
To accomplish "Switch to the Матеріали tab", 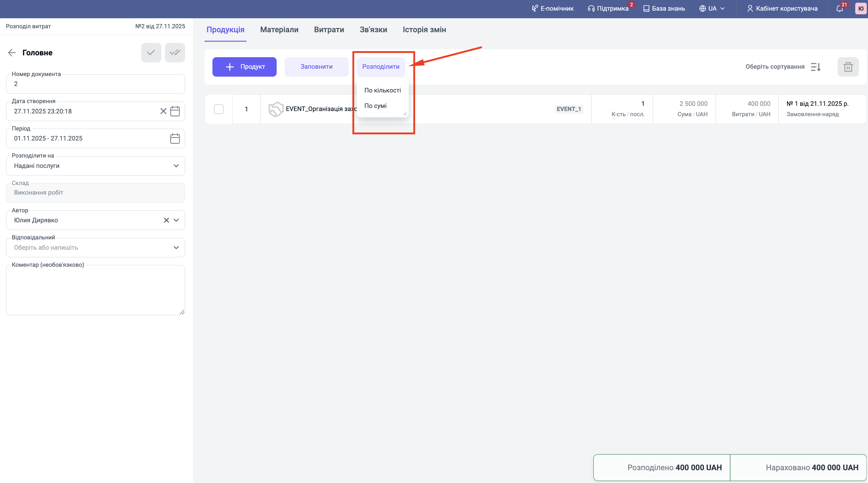I will point(279,30).
